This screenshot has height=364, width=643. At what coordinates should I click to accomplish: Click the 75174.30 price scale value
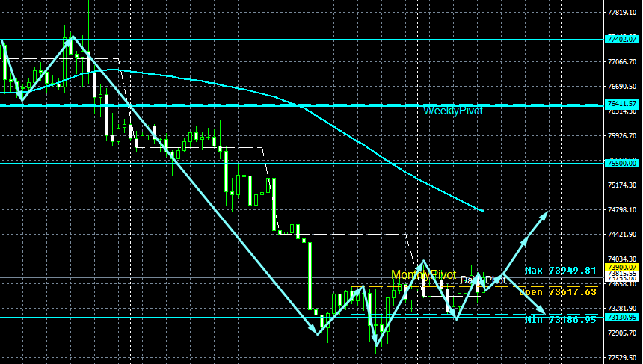[621, 185]
